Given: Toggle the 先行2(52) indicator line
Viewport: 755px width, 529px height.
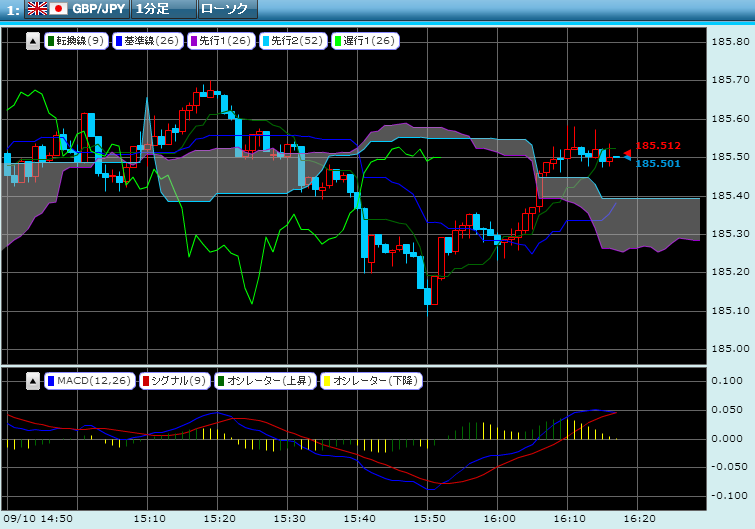Looking at the screenshot, I should coord(293,41).
